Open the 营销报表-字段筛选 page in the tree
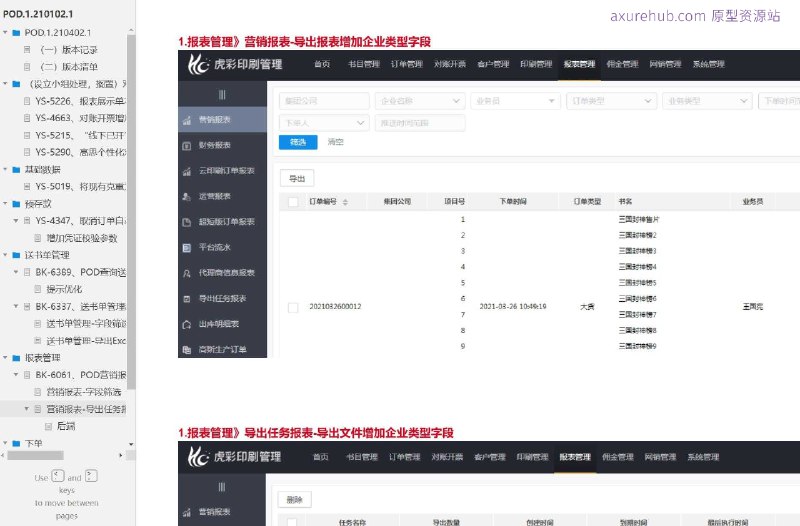The width and height of the screenshot is (800, 526). pos(84,392)
